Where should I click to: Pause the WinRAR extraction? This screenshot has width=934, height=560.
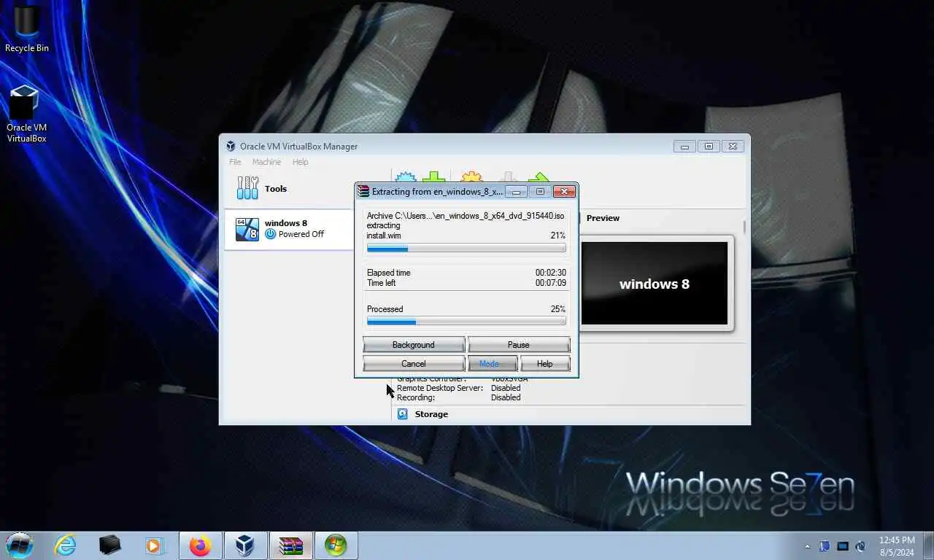pyautogui.click(x=519, y=345)
